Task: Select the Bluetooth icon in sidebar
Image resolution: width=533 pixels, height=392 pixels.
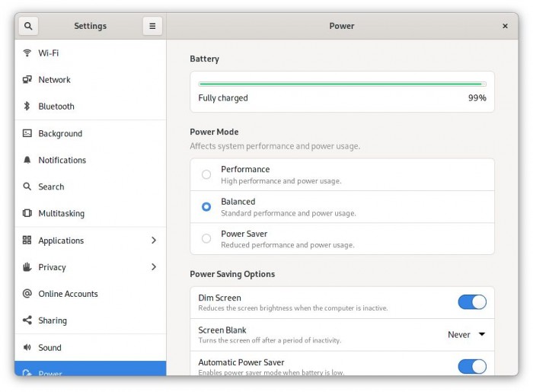Action: (x=27, y=107)
